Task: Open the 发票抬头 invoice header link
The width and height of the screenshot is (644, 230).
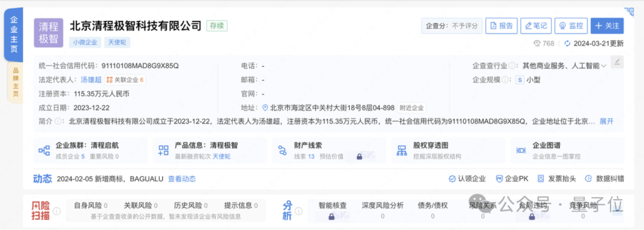Action: pyautogui.click(x=557, y=179)
